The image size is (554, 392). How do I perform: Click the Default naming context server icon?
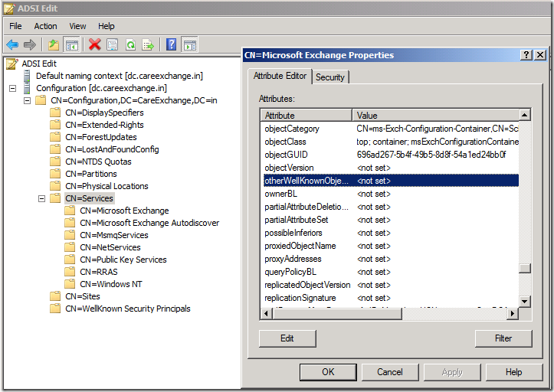pyautogui.click(x=27, y=76)
